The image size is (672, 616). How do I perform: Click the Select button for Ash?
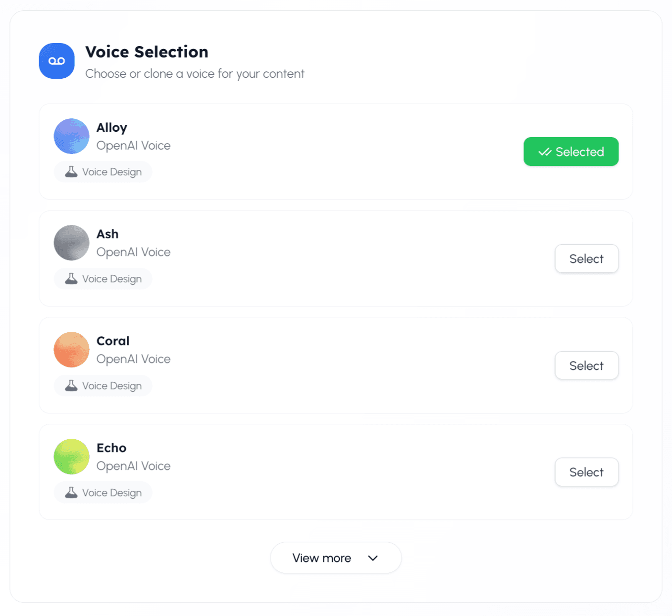pos(586,258)
